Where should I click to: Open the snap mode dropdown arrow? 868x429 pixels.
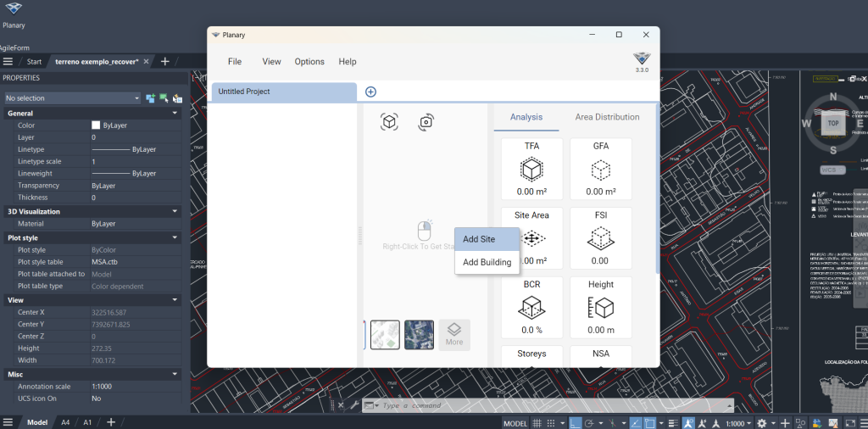pos(563,423)
